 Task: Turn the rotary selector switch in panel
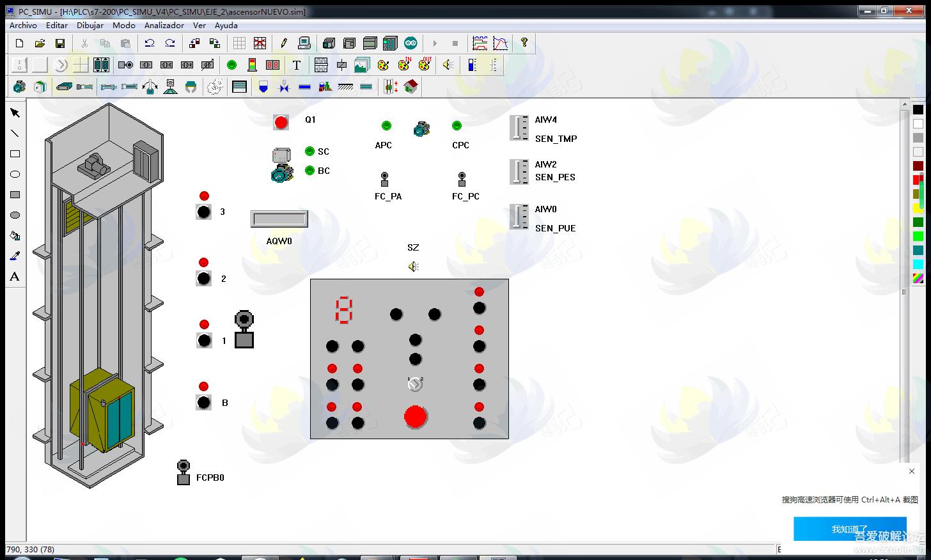tap(415, 384)
